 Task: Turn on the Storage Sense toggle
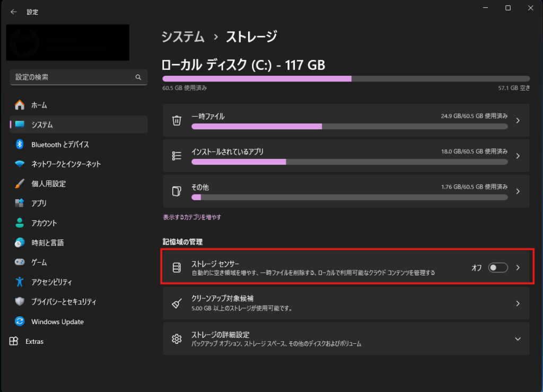(x=498, y=268)
